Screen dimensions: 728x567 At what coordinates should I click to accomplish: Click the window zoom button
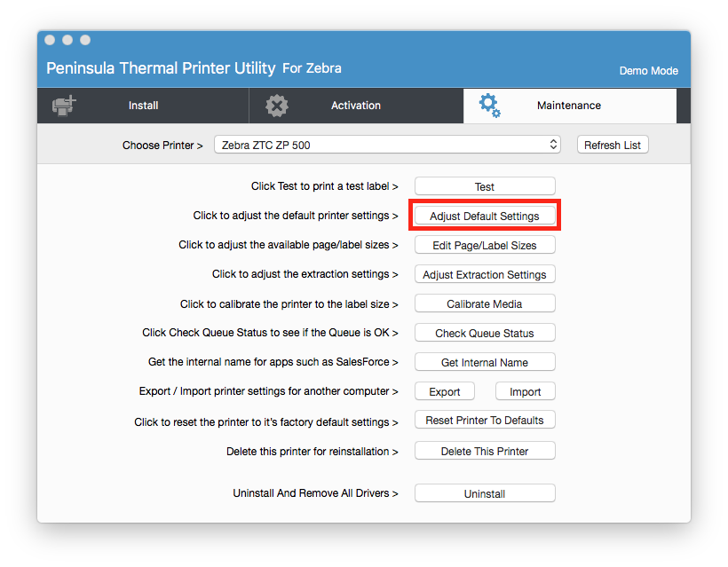coord(85,40)
